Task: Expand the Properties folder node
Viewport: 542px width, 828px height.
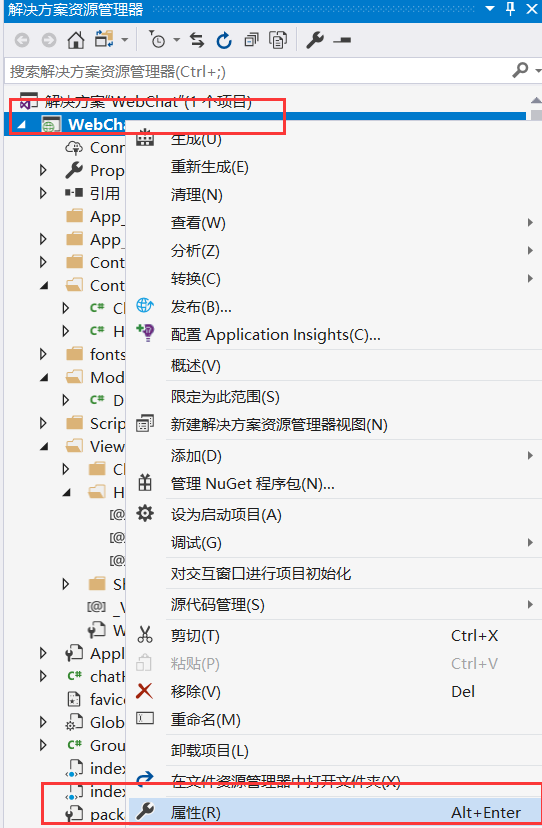Action: (43, 170)
